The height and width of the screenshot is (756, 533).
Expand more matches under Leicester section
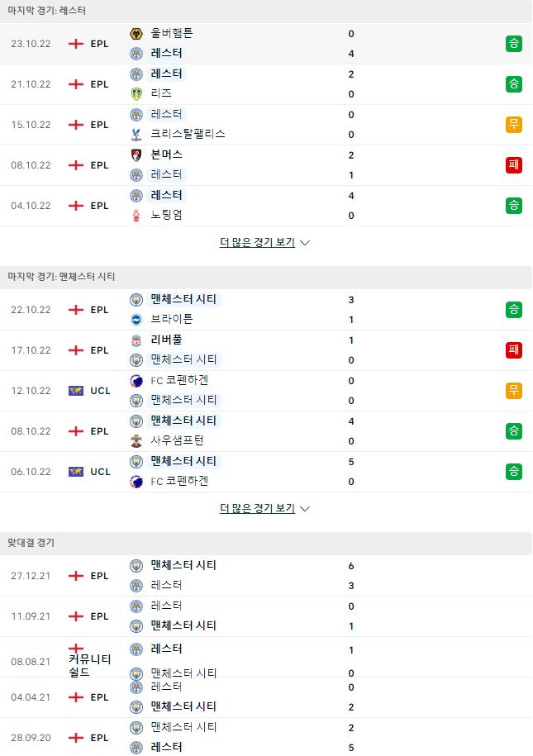click(257, 243)
